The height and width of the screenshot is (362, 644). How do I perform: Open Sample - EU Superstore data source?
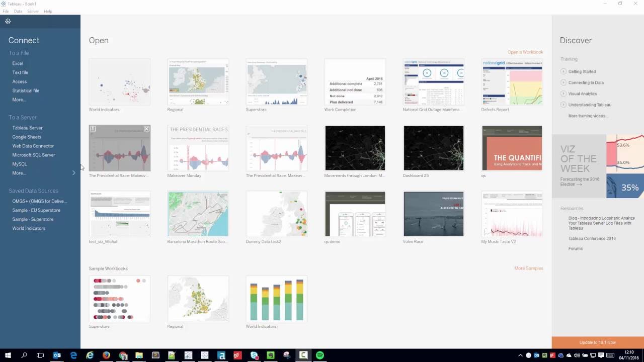coord(36,210)
